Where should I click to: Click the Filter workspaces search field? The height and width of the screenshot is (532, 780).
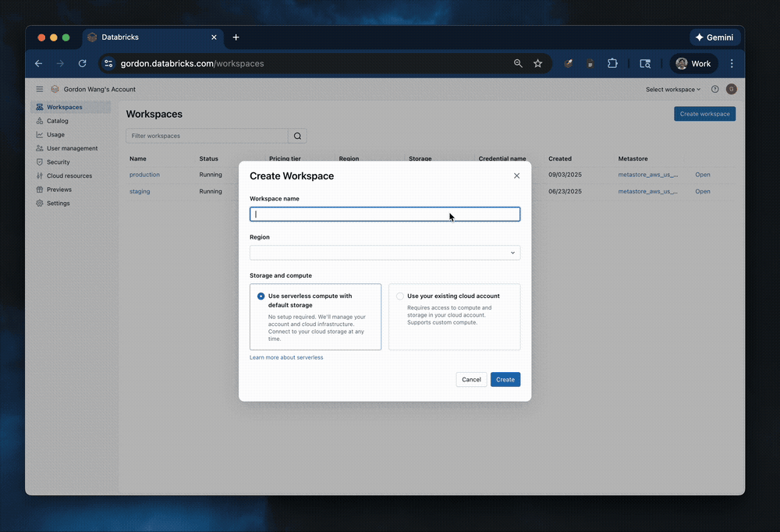point(207,136)
